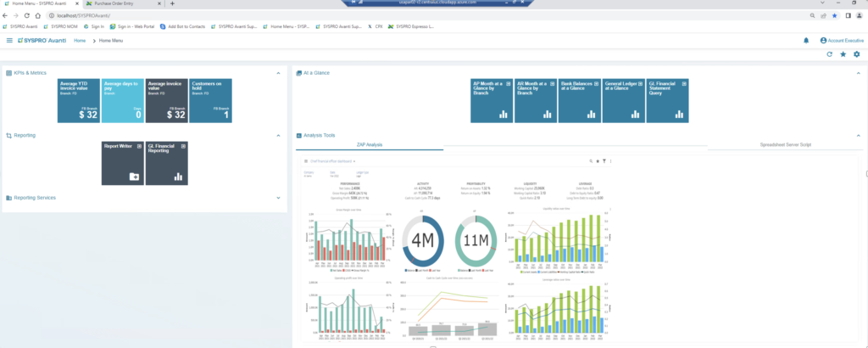The height and width of the screenshot is (348, 868).
Task: Open a new browser tab
Action: coord(172,3)
